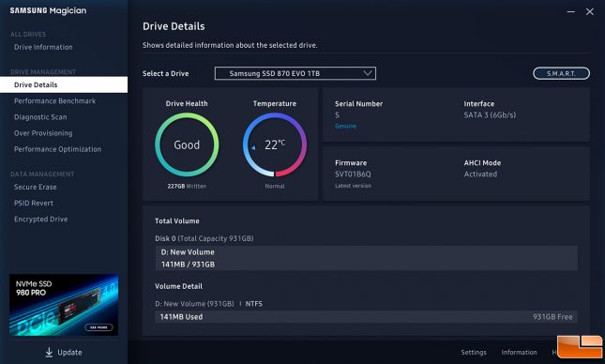Click firmware version SVT01B6Q
This screenshot has height=364, width=605.
tap(353, 174)
